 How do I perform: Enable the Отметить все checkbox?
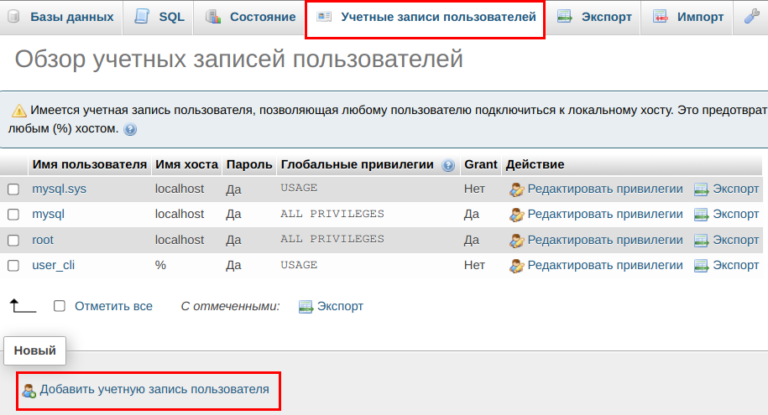click(x=60, y=306)
